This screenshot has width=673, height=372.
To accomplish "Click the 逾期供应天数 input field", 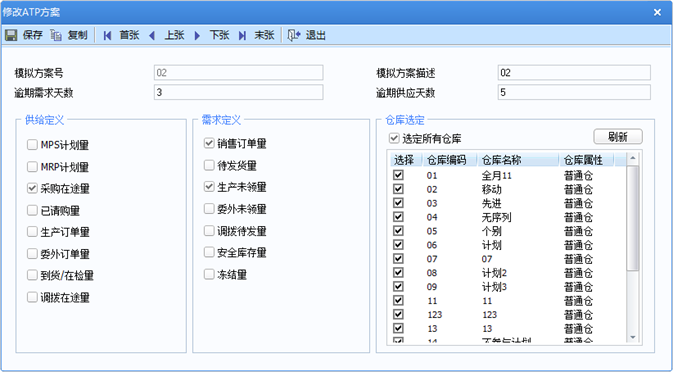I will 574,92.
